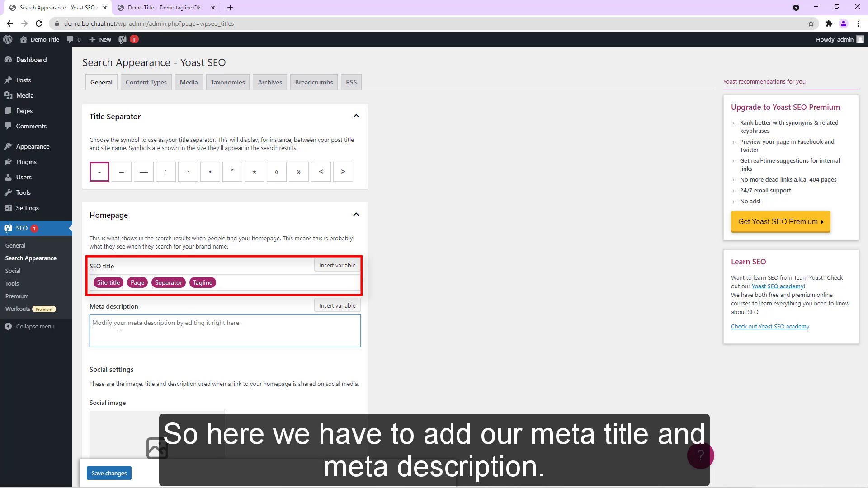Select the hyphen title separator
868x488 pixels.
click(x=99, y=172)
